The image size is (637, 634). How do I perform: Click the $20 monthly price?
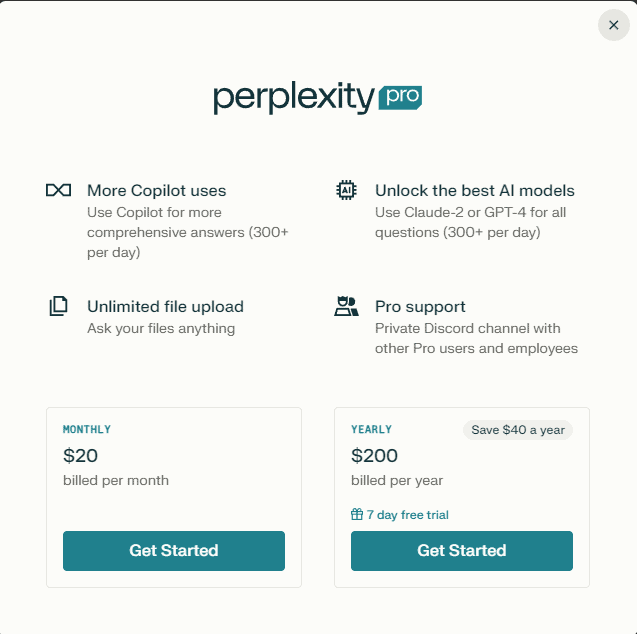[x=80, y=455]
